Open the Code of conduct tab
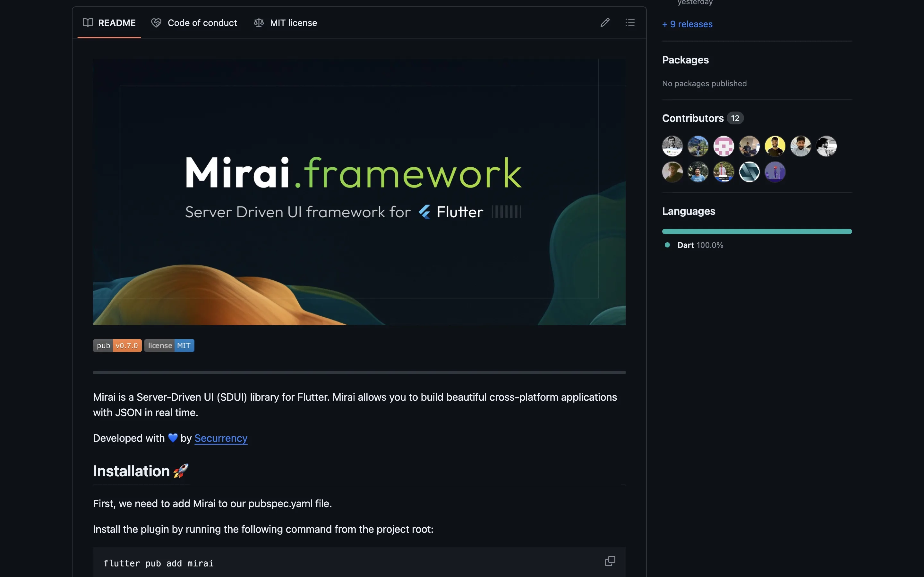The height and width of the screenshot is (577, 924). [194, 23]
